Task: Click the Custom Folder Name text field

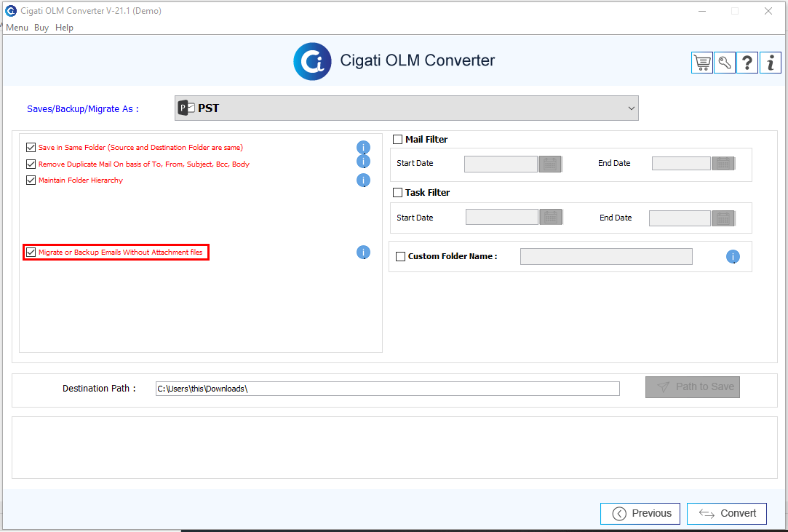Action: pyautogui.click(x=606, y=256)
